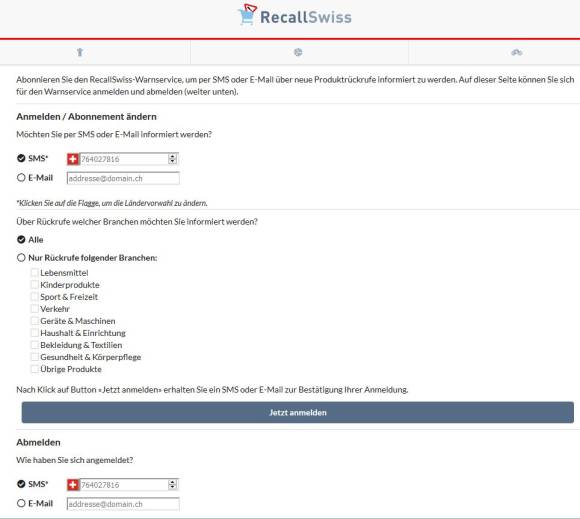Image resolution: width=580 pixels, height=519 pixels.
Task: Open the ball sports category tab icon
Action: coord(298,53)
